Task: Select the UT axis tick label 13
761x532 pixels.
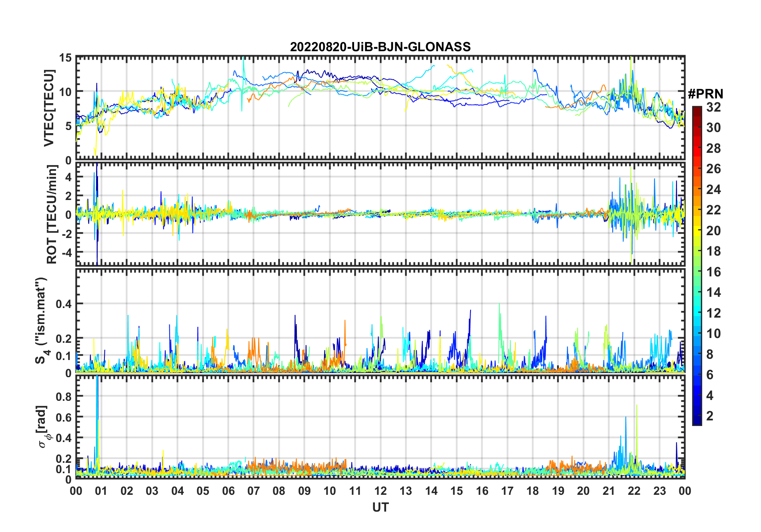Action: point(406,491)
